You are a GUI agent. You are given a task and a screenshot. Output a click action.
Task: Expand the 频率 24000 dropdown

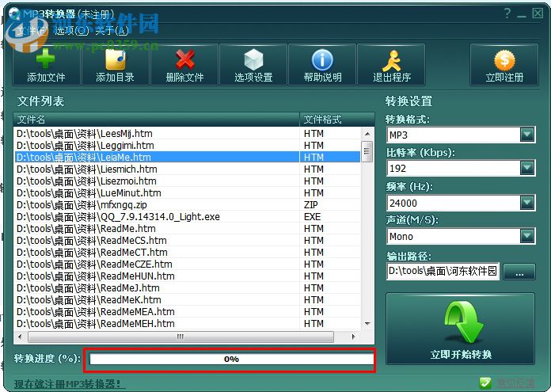526,203
